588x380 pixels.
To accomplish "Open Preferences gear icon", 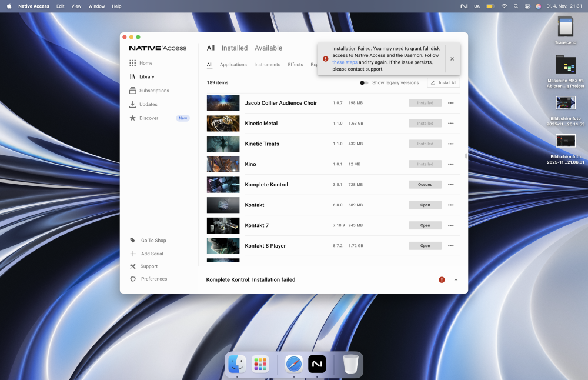I will click(x=133, y=279).
